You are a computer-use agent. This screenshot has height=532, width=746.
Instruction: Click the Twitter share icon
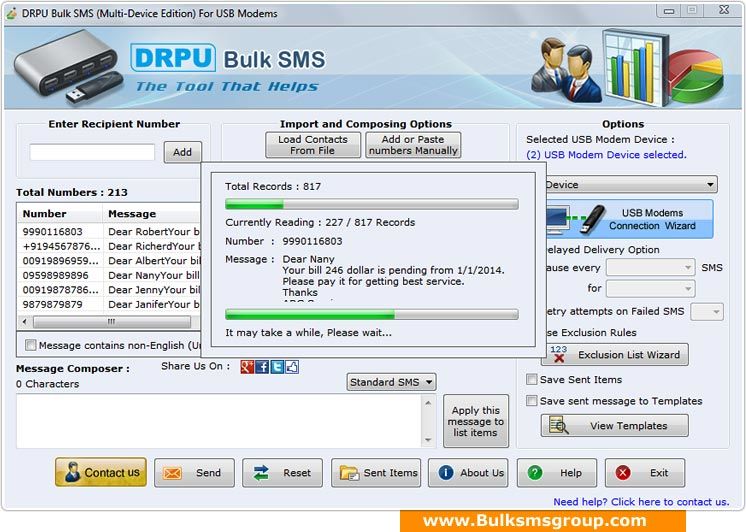pyautogui.click(x=277, y=366)
